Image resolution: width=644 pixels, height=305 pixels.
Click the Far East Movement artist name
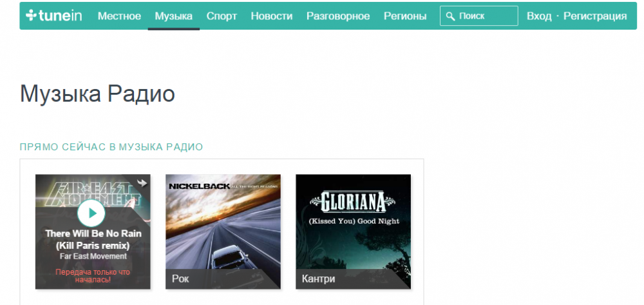tap(93, 256)
